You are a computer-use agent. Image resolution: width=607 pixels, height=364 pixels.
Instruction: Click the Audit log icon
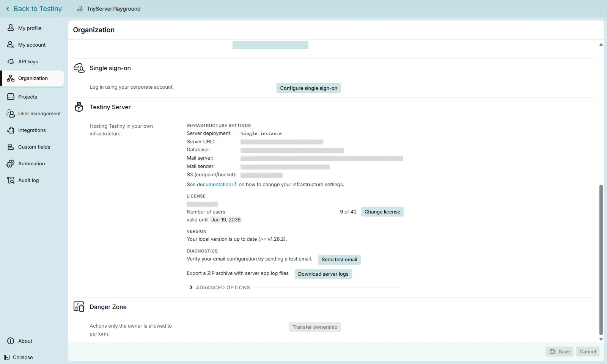point(10,180)
